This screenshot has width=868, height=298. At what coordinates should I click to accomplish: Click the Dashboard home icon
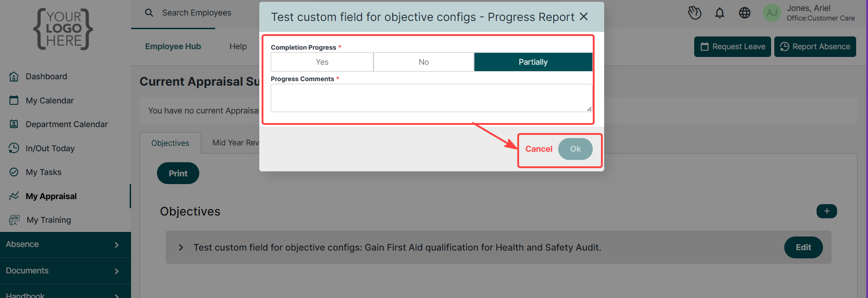tap(14, 77)
